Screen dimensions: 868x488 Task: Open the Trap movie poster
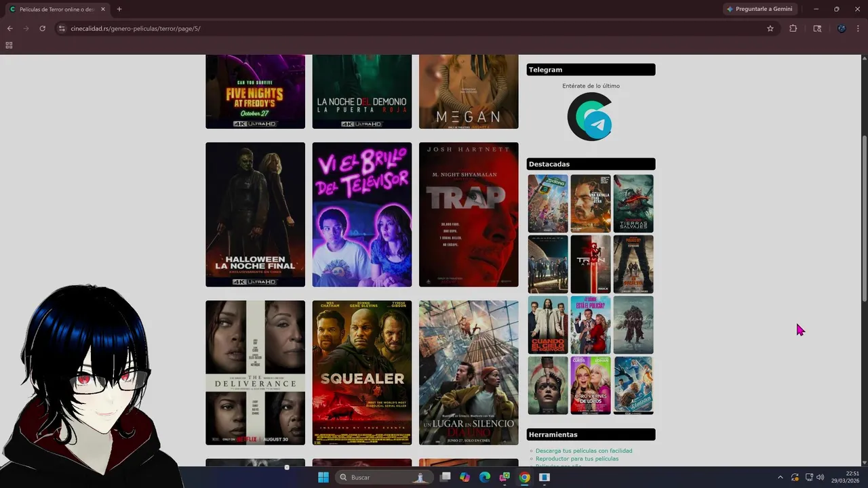click(469, 214)
